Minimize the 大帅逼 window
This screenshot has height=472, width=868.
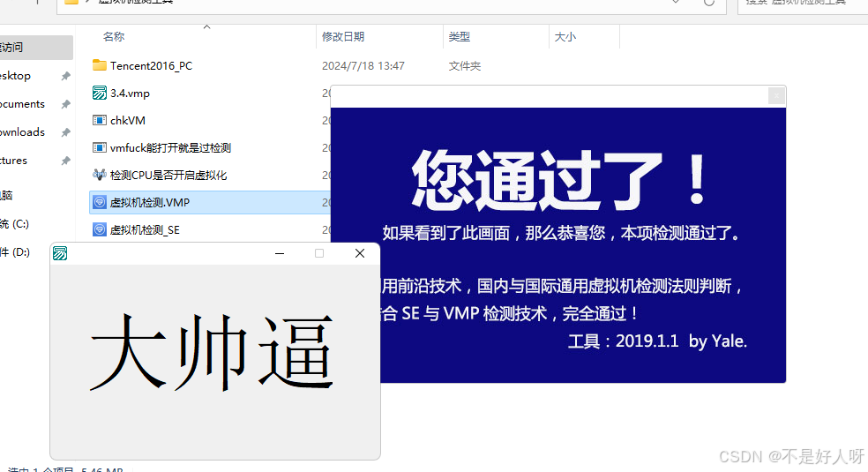[280, 253]
